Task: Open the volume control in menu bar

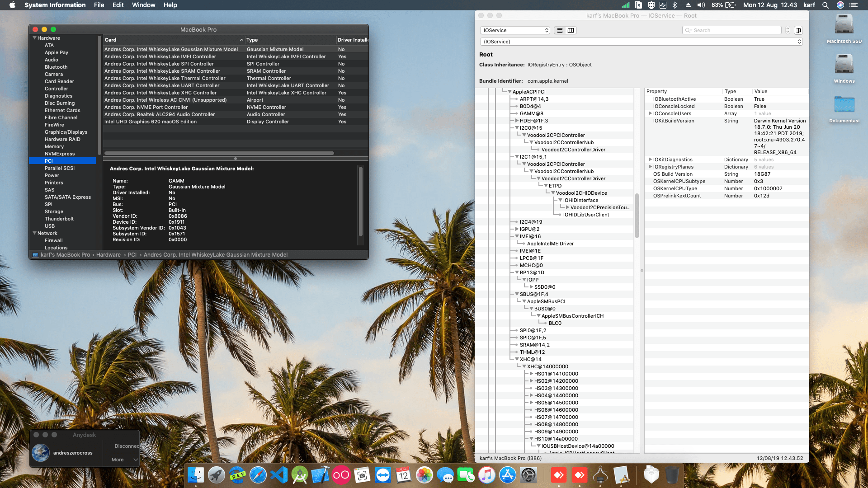Action: 701,5
